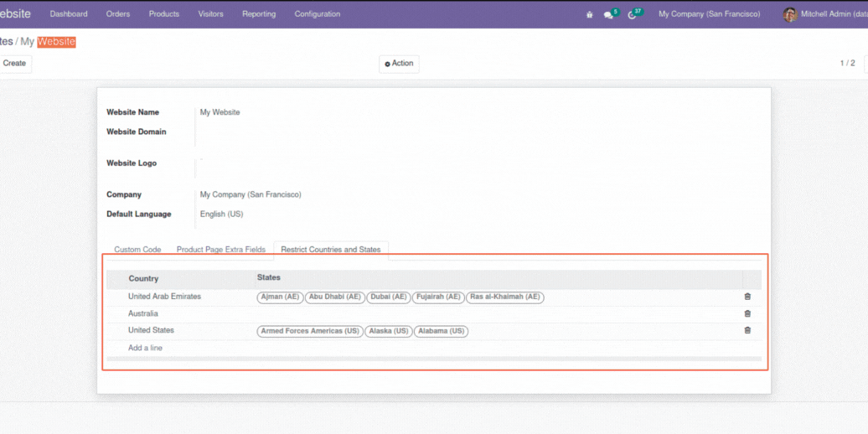Click the My Website breadcrumb item
The image size is (868, 434).
48,42
